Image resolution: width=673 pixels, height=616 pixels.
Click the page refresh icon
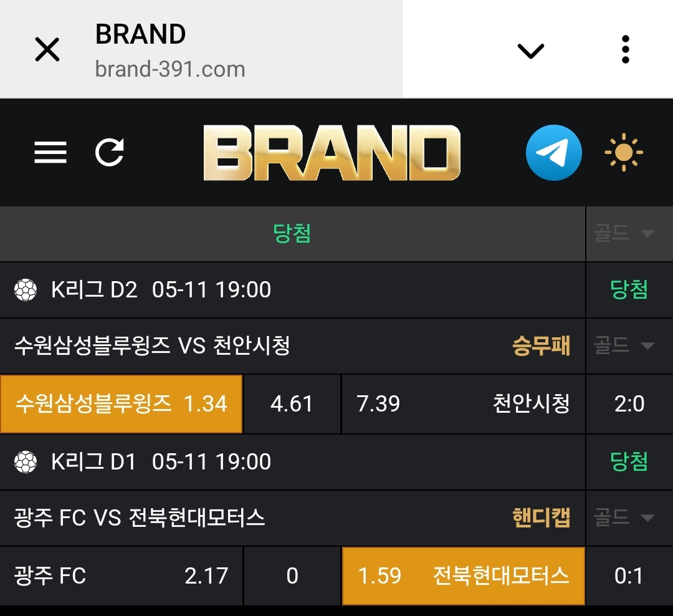click(110, 152)
